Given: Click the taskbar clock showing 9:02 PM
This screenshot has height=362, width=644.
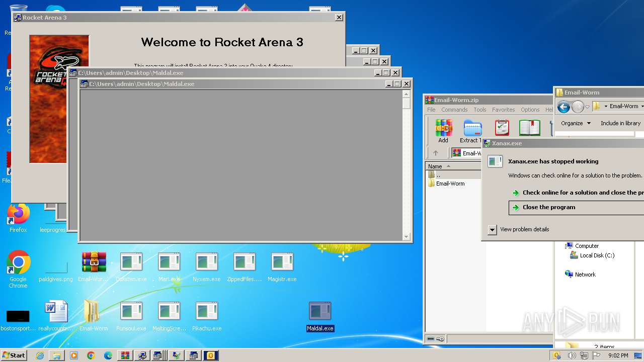Looking at the screenshot, I should [x=618, y=355].
